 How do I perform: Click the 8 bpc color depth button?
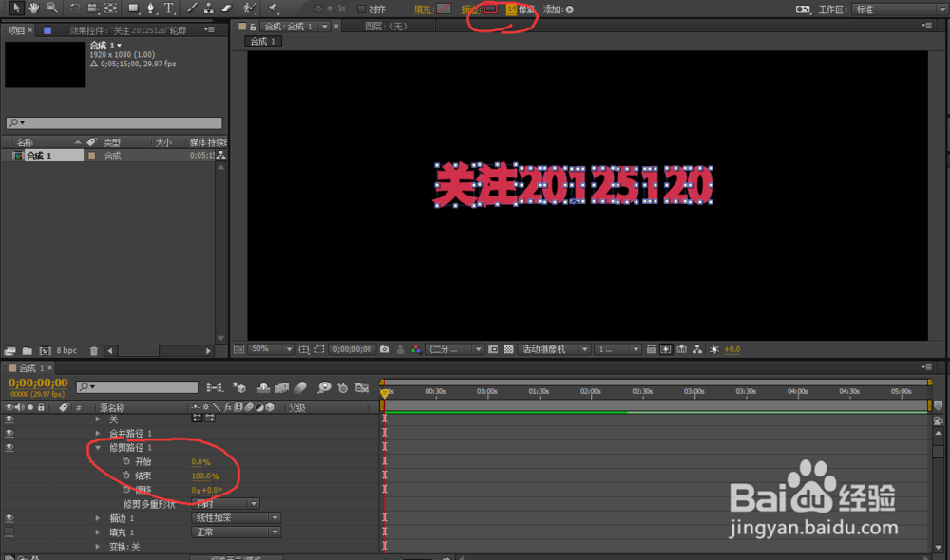click(x=66, y=351)
